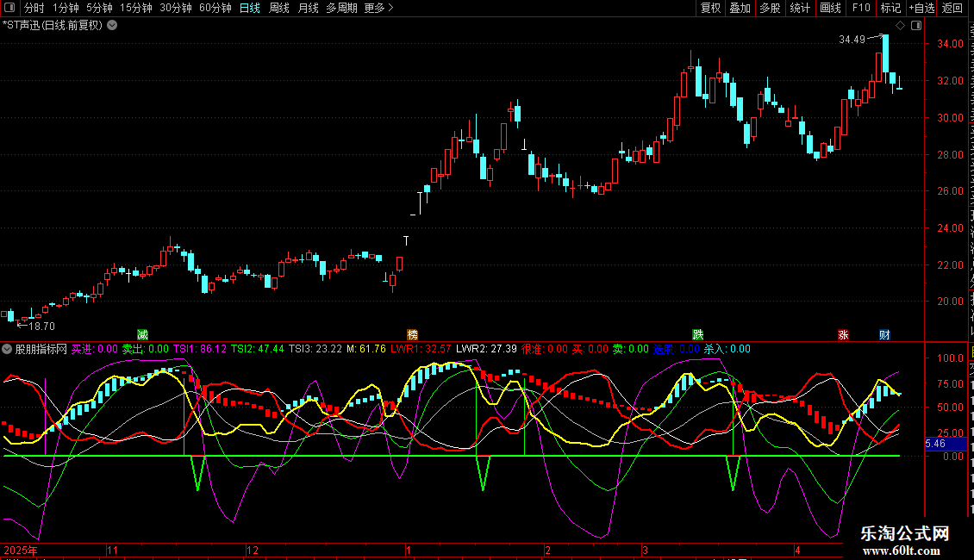Open F10 company info
Viewport: 974px width, 560px height.
click(x=861, y=8)
